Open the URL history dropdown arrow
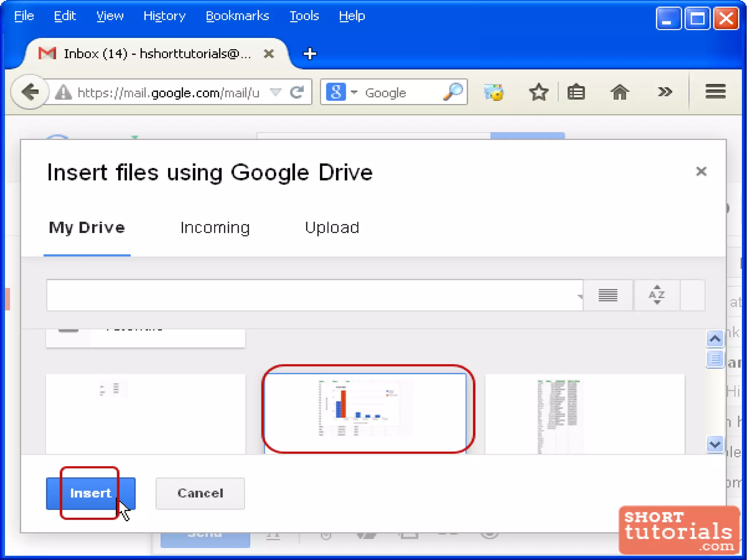 [276, 92]
